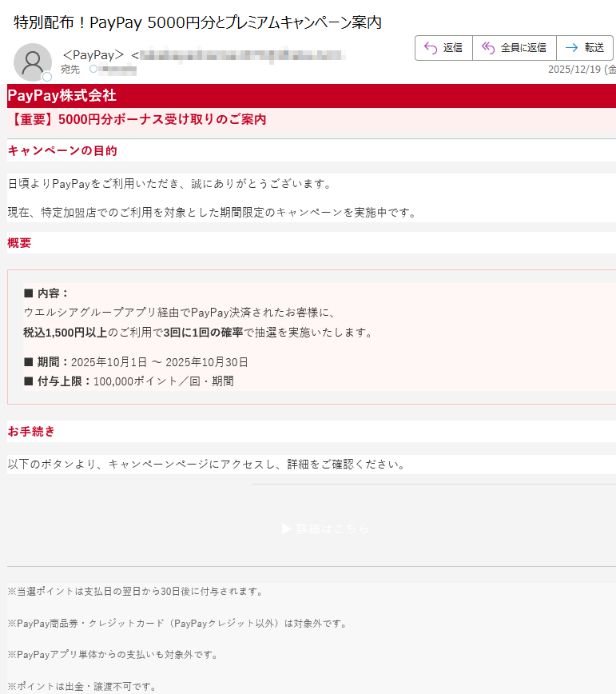The image size is (616, 694).
Task: Click the ポイントは出金・譲渡不可 footnote
Action: (x=81, y=686)
